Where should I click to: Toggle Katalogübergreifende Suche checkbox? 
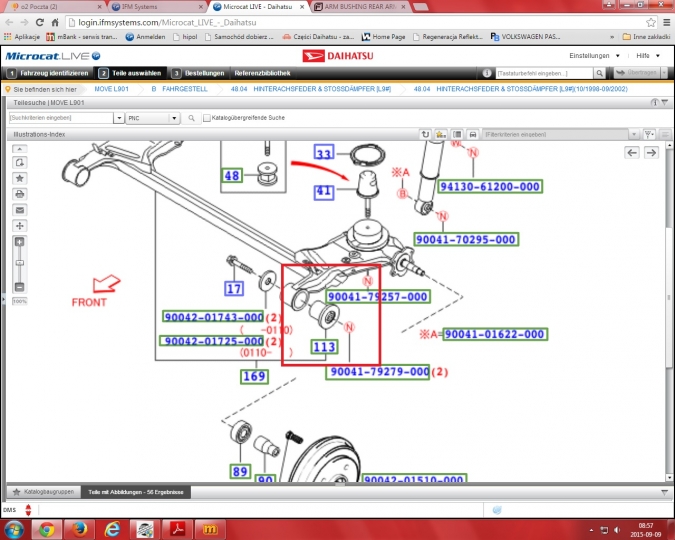pyautogui.click(x=207, y=118)
